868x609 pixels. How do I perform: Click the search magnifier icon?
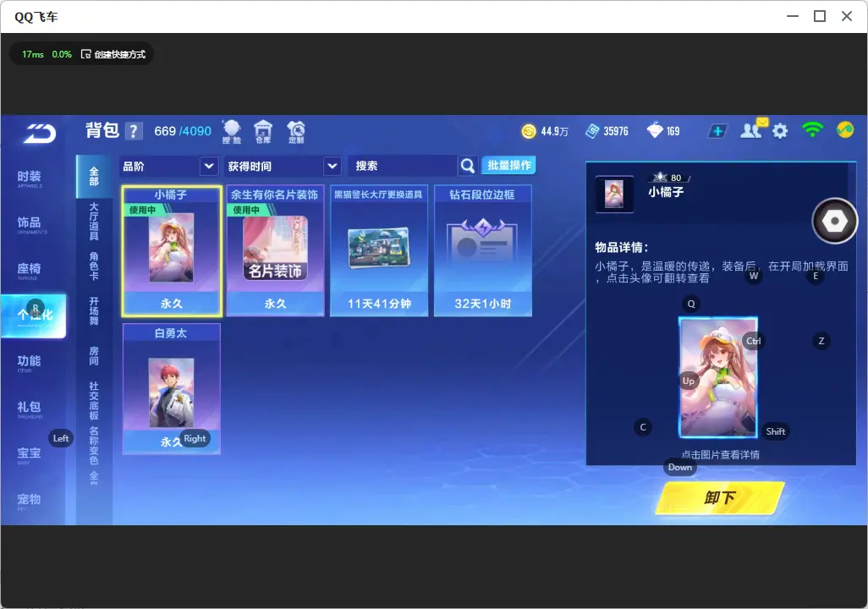point(468,166)
